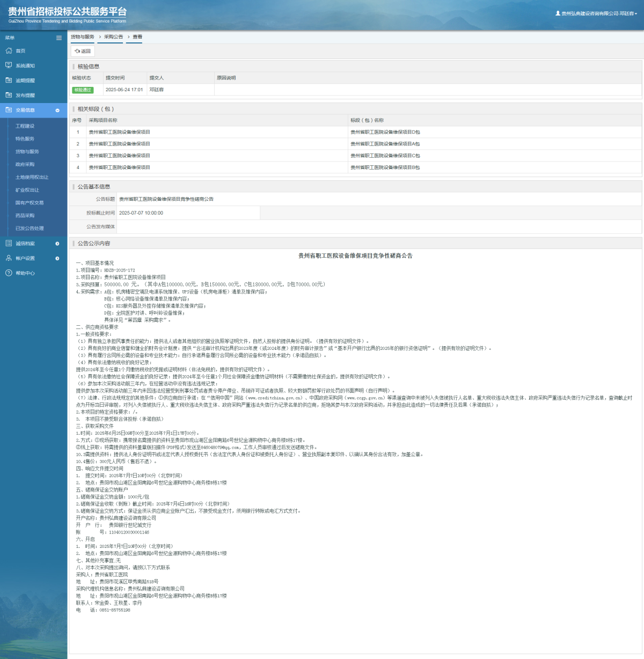Open 系统通知 monitor icon in sidebar

click(x=9, y=65)
